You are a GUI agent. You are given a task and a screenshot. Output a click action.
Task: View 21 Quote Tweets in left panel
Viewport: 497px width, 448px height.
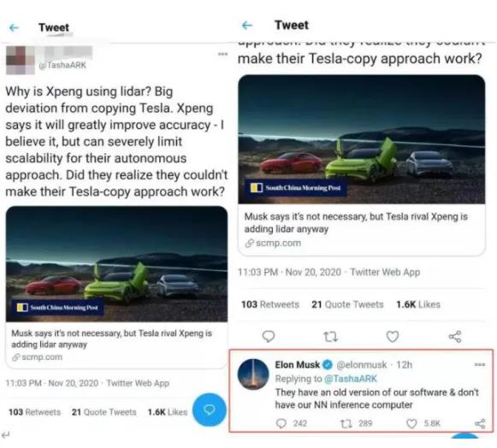(104, 412)
